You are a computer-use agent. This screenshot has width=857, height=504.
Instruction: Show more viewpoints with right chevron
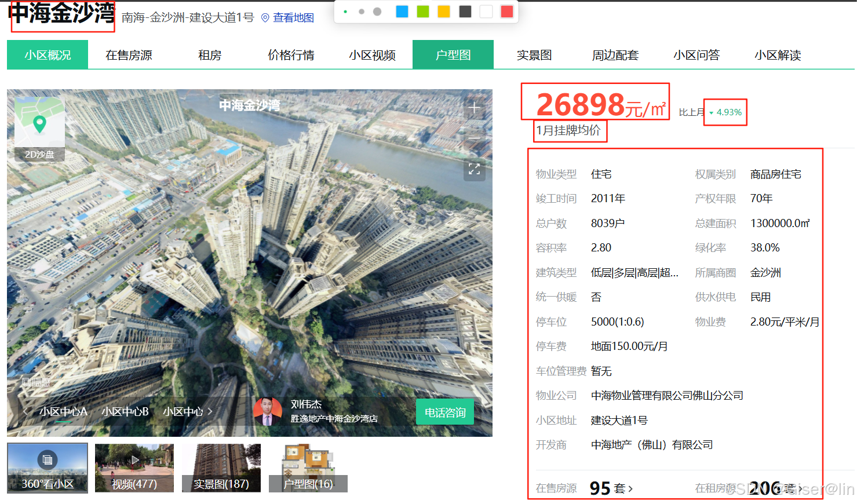[210, 411]
